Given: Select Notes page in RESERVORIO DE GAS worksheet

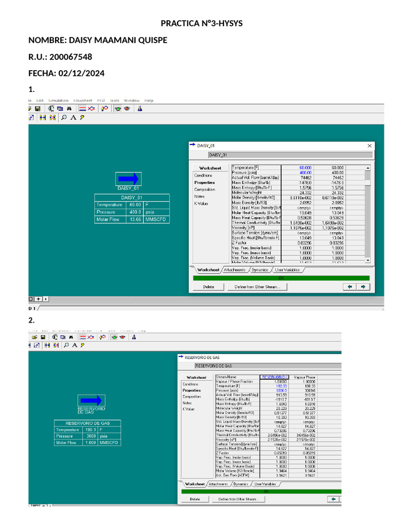Looking at the screenshot, I should point(187,403).
